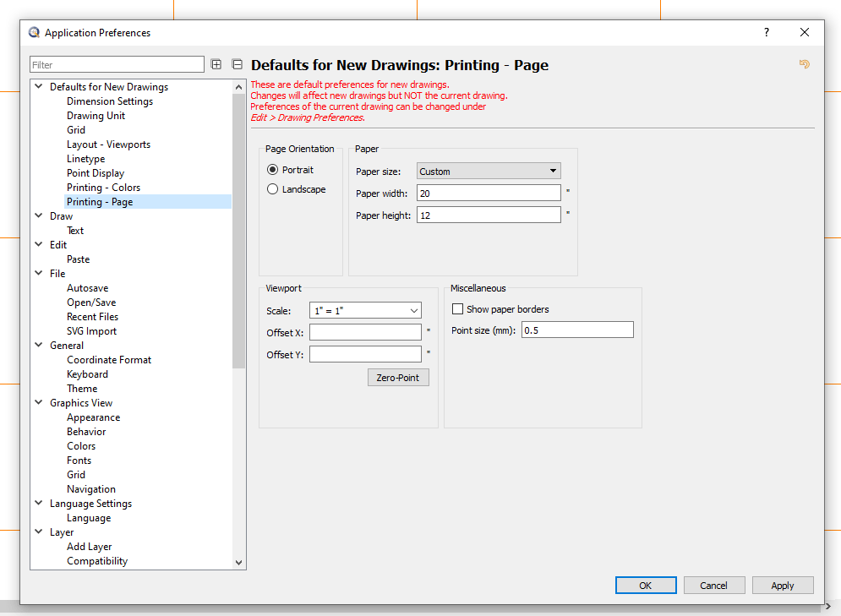This screenshot has height=616, width=841.
Task: Enable Show paper borders checkbox
Action: 458,309
